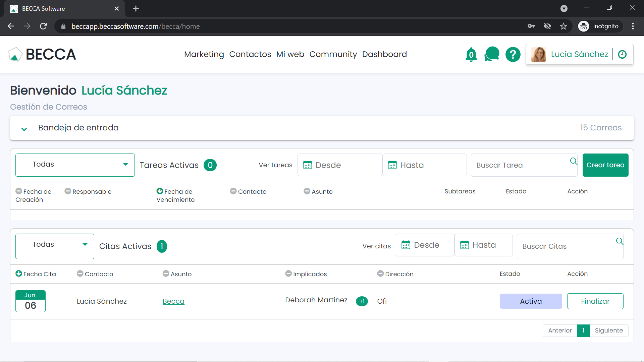
Task: Click the help question mark icon
Action: coord(513,54)
